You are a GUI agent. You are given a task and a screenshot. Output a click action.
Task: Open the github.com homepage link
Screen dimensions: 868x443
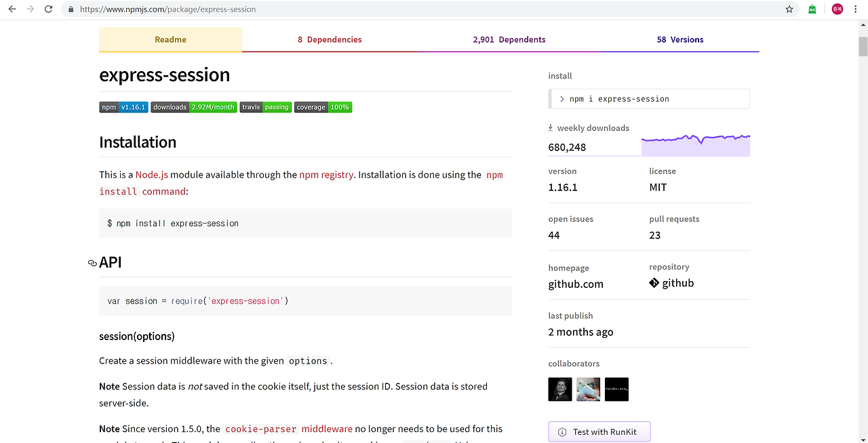(576, 284)
